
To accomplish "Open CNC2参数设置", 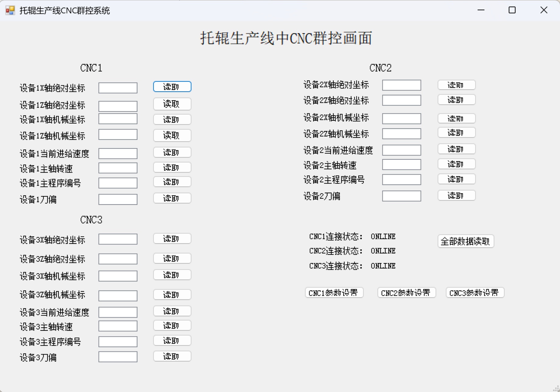I will pos(406,293).
